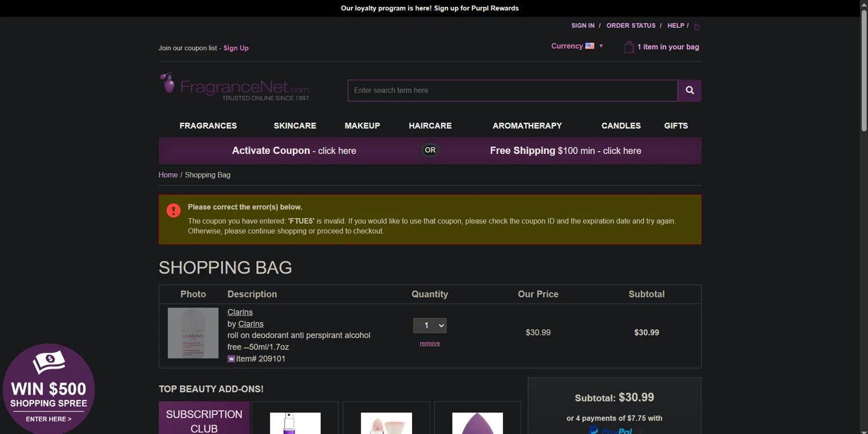Open the AROMATHERAPY menu
This screenshot has width=868, height=434.
(x=527, y=126)
